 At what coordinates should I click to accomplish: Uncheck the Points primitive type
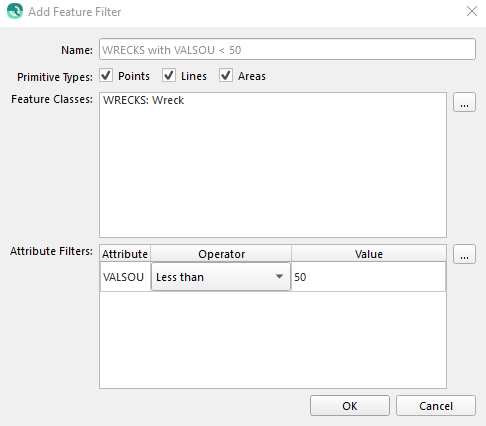click(x=106, y=76)
